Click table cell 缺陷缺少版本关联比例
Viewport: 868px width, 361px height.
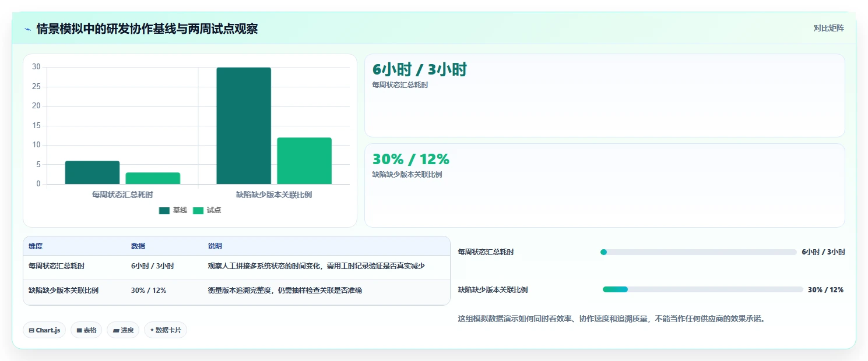pos(64,290)
